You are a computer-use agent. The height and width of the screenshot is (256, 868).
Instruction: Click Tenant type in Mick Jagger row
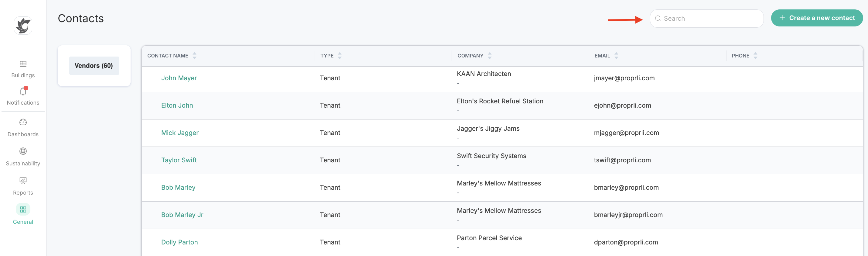(x=330, y=133)
